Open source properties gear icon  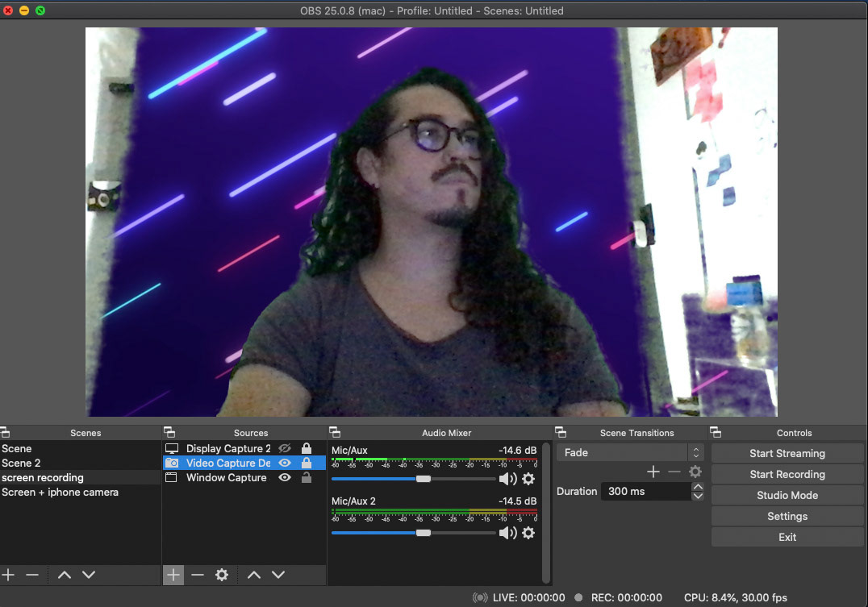(x=222, y=575)
